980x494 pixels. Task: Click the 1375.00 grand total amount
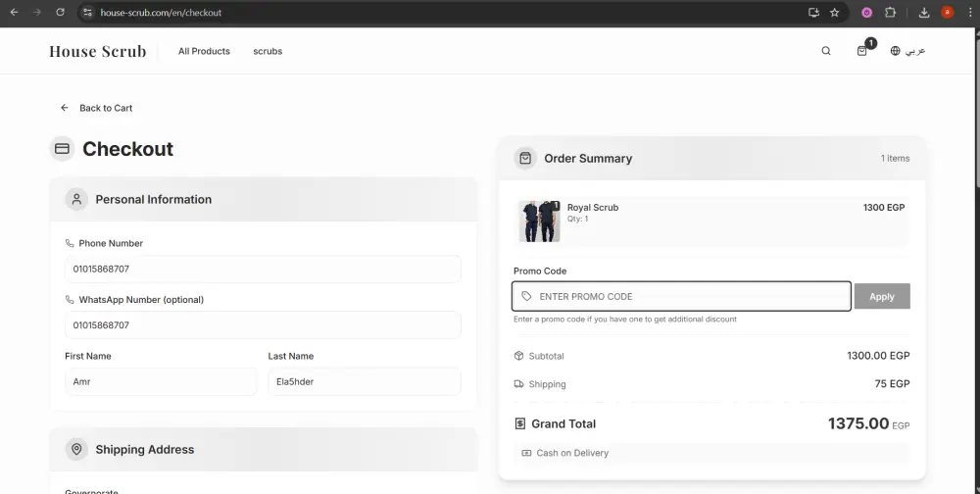pyautogui.click(x=858, y=423)
